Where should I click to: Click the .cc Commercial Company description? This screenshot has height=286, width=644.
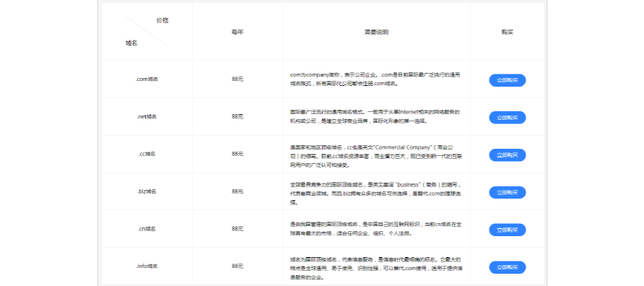376,156
